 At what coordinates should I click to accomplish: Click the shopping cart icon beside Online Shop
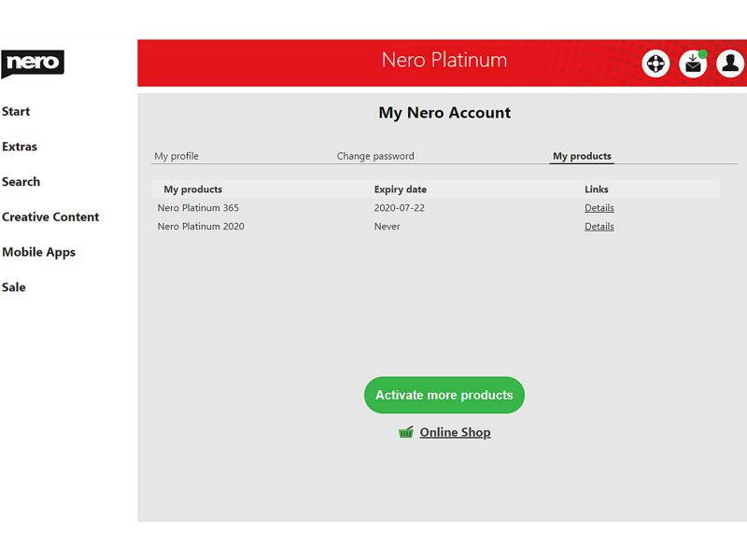[404, 431]
